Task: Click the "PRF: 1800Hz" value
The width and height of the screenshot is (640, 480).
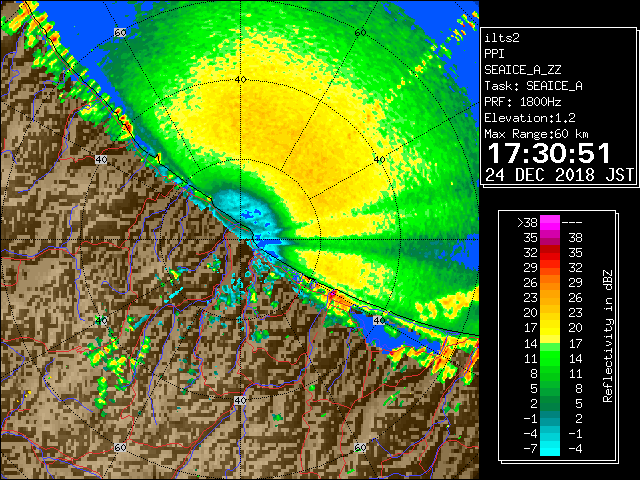Action: pyautogui.click(x=522, y=102)
